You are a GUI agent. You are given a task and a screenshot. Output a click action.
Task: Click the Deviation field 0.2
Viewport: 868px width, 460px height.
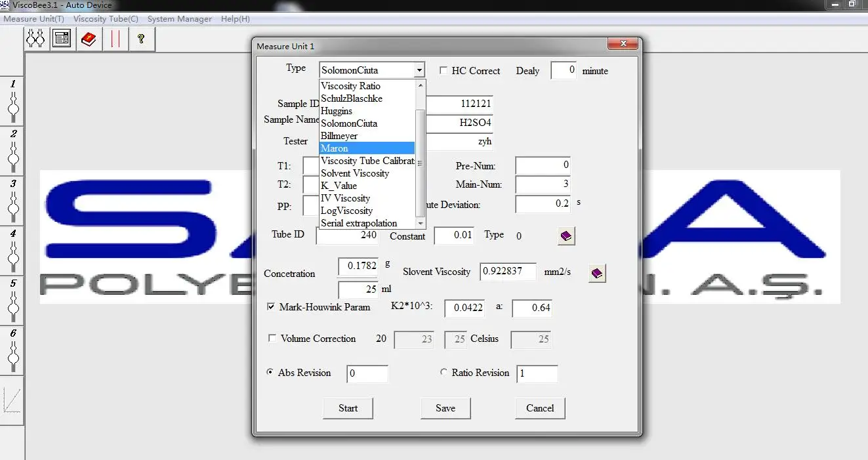point(543,204)
